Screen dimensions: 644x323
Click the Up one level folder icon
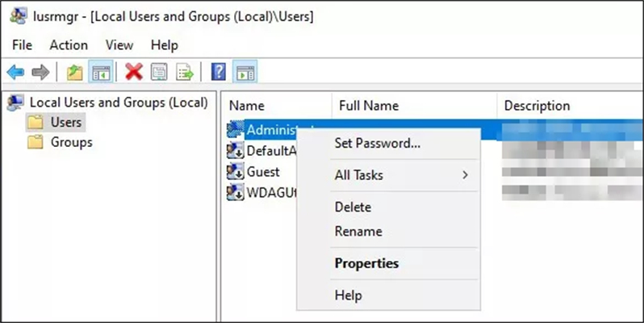pos(75,73)
